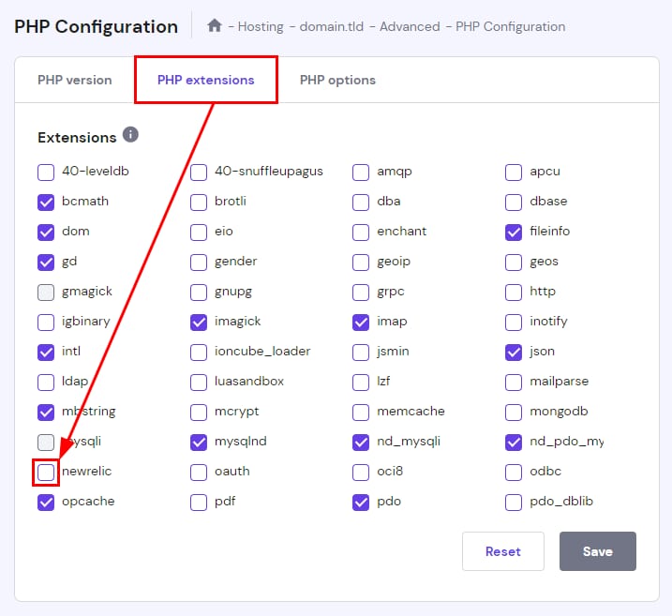Disable the mbstring extension

coord(46,412)
